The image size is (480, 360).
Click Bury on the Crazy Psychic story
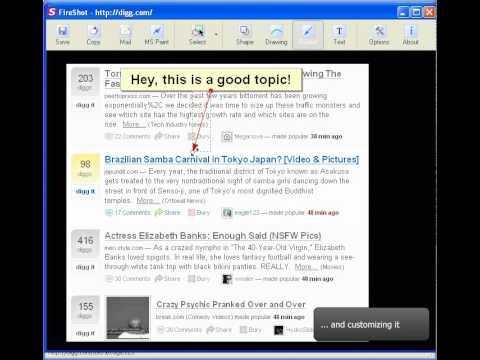coord(251,330)
